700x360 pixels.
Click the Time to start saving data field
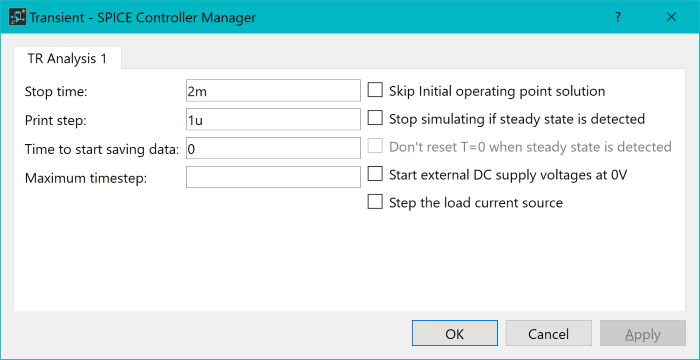[273, 148]
